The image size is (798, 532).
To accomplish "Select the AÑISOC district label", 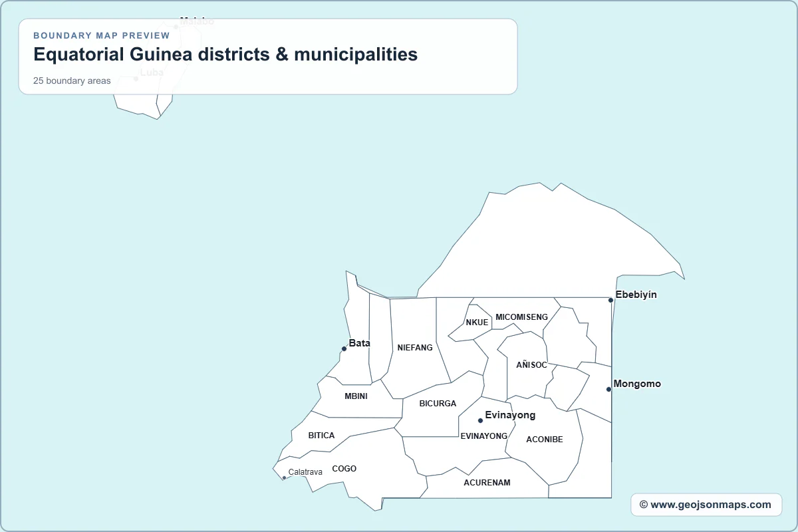I will pos(531,365).
